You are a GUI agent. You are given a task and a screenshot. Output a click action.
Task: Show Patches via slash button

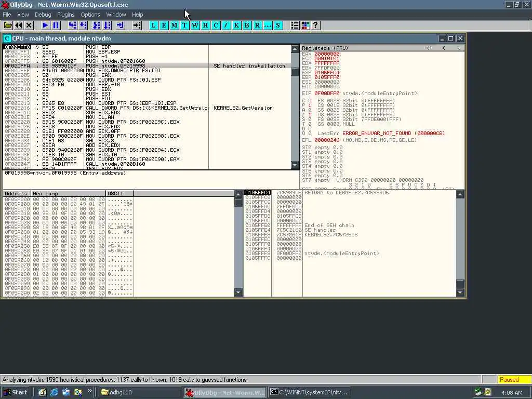(x=226, y=25)
